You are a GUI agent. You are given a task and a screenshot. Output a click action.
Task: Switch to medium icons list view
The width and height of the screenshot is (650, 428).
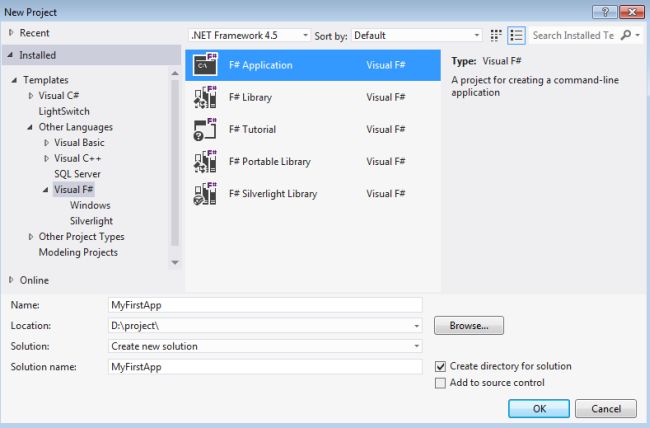pyautogui.click(x=517, y=36)
